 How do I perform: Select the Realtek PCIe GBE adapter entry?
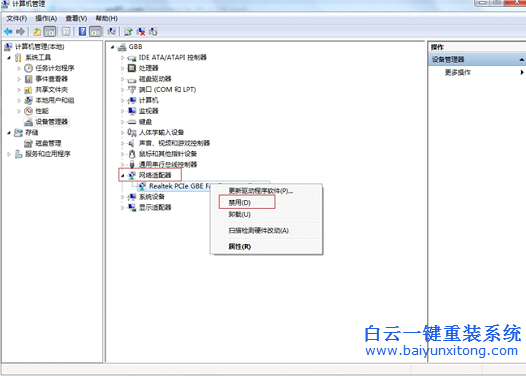pos(180,186)
